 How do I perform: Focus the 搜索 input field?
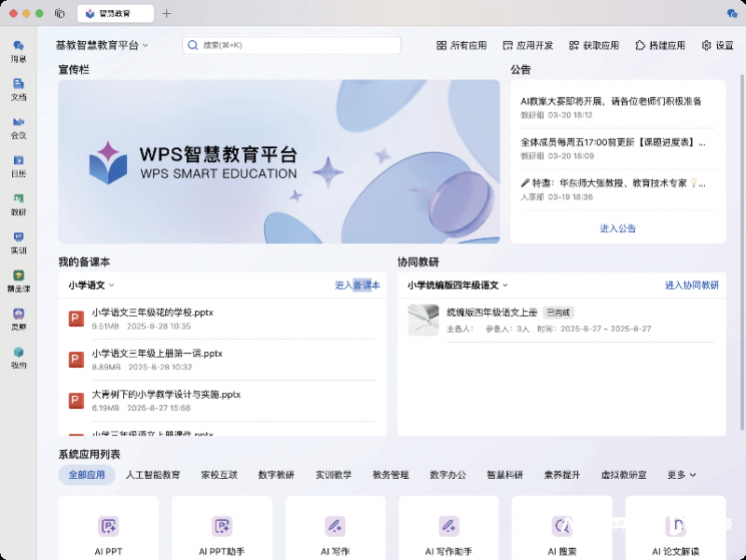[x=292, y=45]
